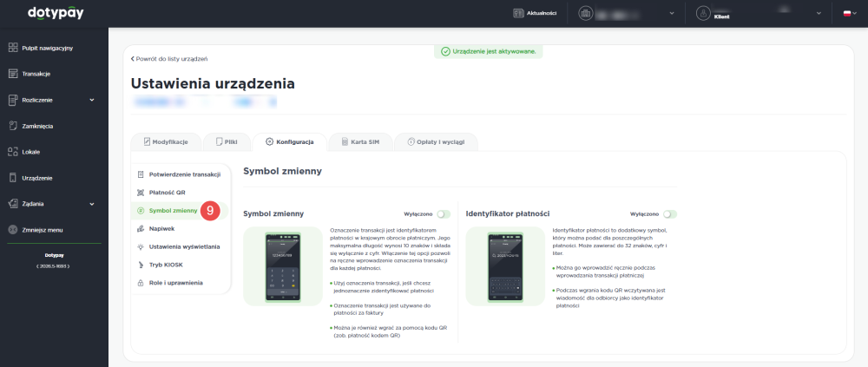This screenshot has width=868, height=367.
Task: Click the Konfiguracja tab gear icon
Action: pyautogui.click(x=270, y=141)
